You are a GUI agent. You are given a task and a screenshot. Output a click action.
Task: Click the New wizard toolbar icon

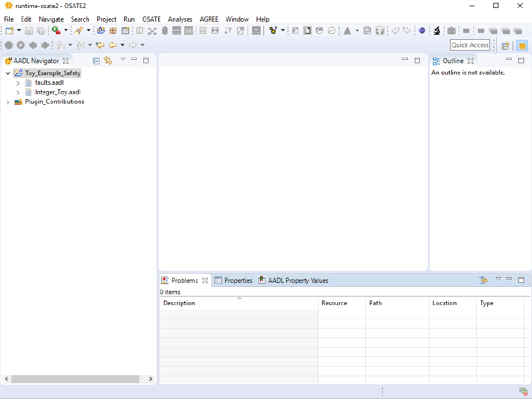click(x=10, y=31)
